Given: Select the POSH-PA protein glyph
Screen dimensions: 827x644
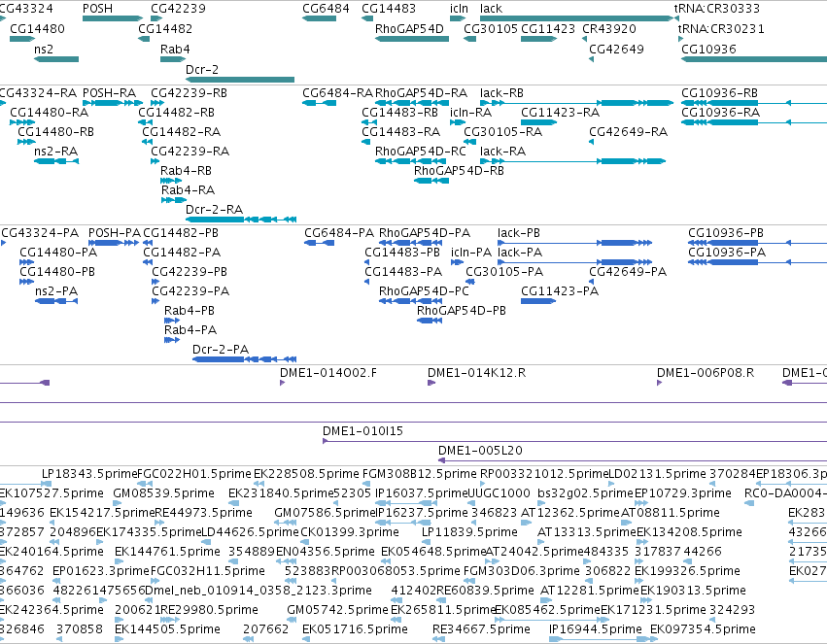Looking at the screenshot, I should tap(114, 243).
